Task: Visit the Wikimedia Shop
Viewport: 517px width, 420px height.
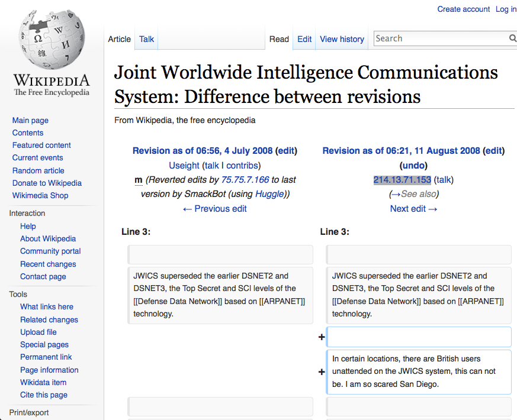Action: (x=40, y=196)
